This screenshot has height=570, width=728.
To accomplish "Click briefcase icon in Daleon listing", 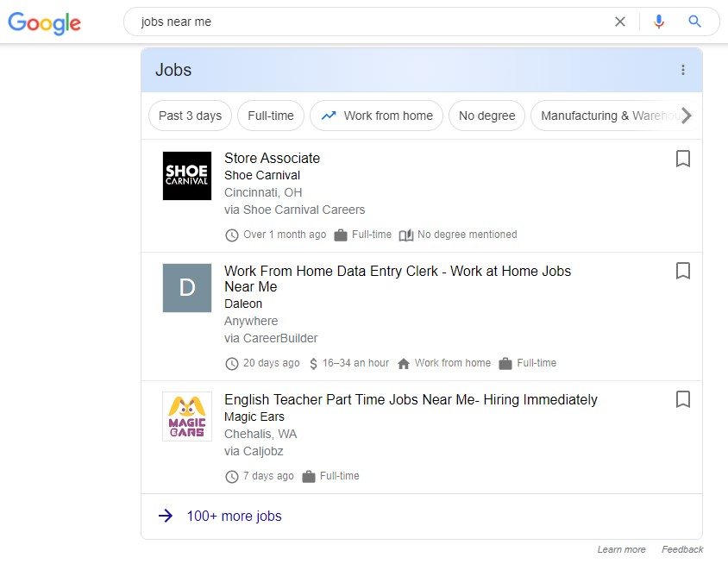I will (x=505, y=363).
